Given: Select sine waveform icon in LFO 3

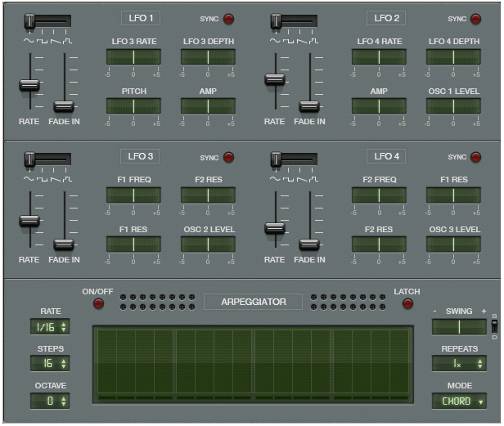Looking at the screenshot, I should tap(29, 179).
